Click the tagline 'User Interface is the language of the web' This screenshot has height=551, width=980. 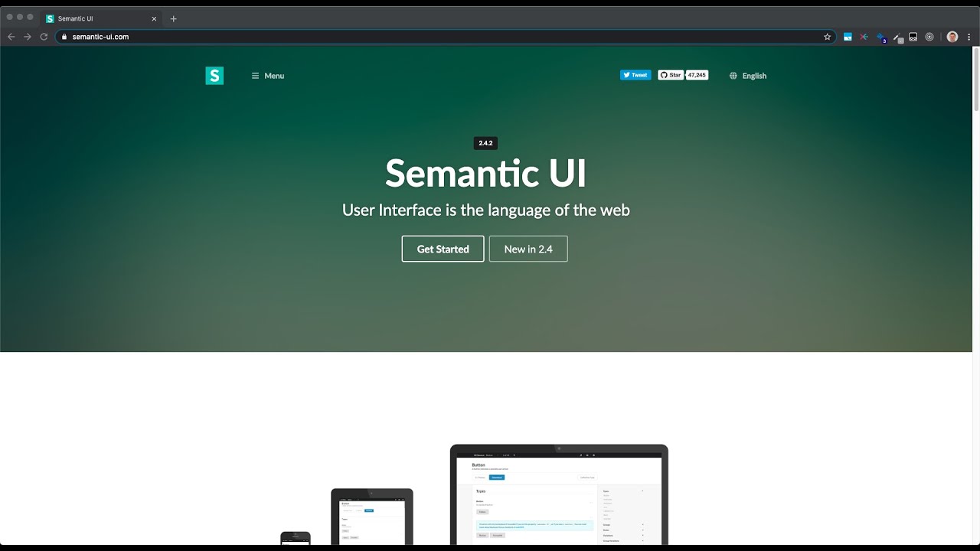click(x=485, y=210)
